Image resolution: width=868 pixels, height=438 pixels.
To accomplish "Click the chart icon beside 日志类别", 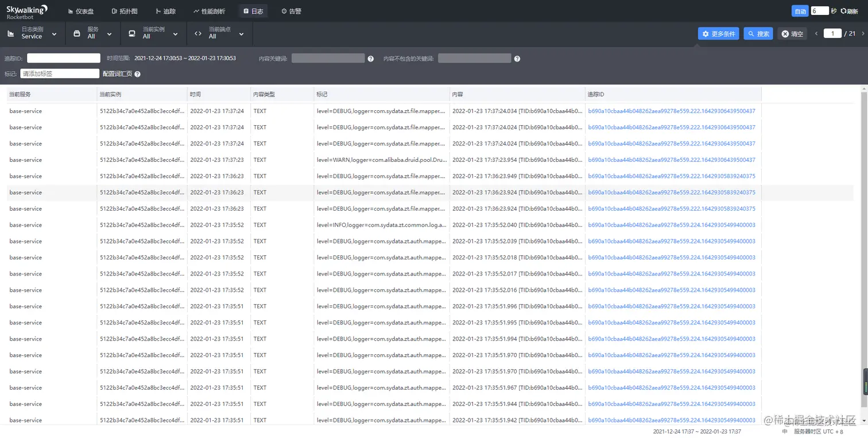I will [x=11, y=34].
